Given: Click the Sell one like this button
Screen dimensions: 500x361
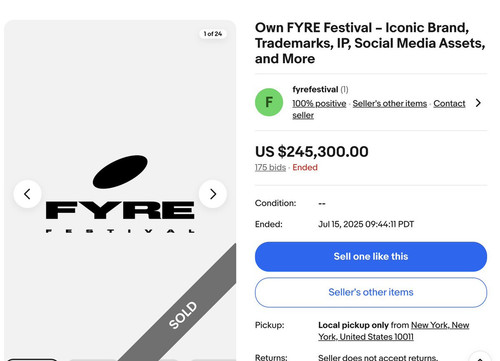Looking at the screenshot, I should [x=371, y=257].
